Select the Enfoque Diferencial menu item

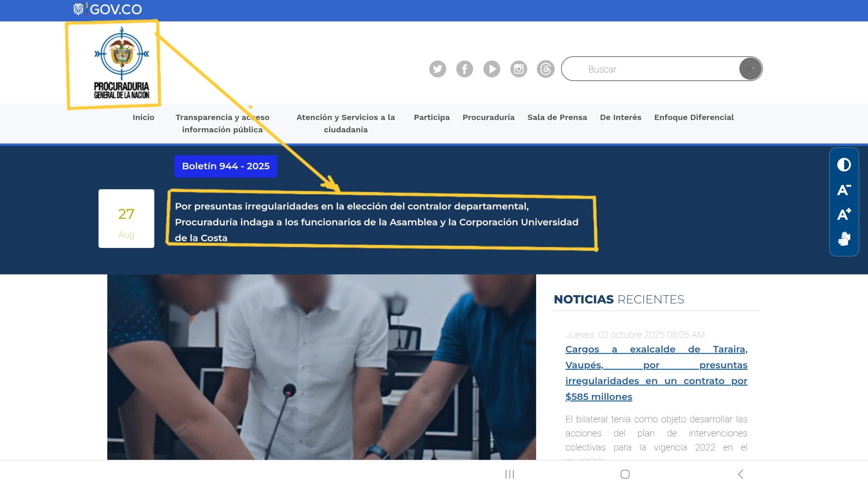(x=694, y=117)
